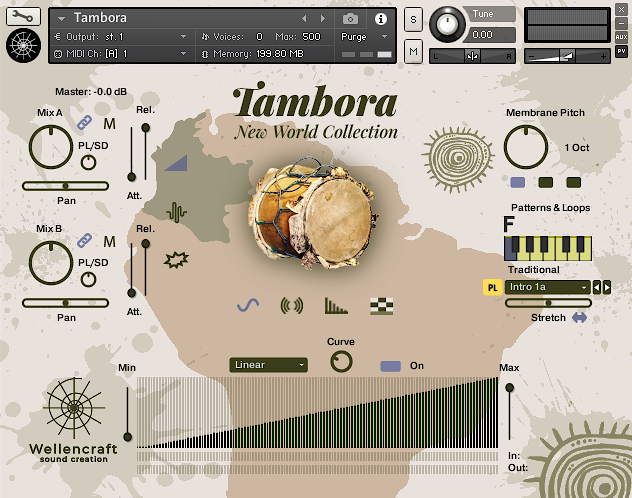Go to next instrument with right arrow

coord(322,19)
